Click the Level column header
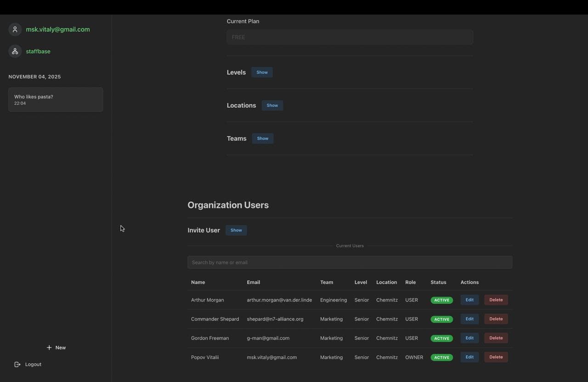 click(361, 282)
